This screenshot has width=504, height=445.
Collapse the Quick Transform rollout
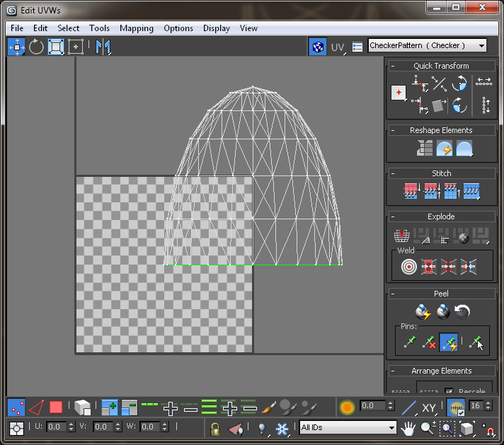point(393,66)
